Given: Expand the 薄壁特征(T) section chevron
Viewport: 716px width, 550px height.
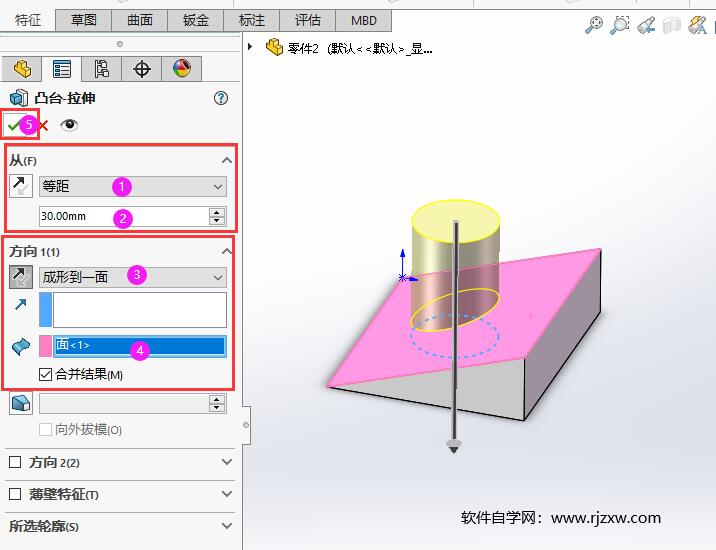Looking at the screenshot, I should point(226,494).
